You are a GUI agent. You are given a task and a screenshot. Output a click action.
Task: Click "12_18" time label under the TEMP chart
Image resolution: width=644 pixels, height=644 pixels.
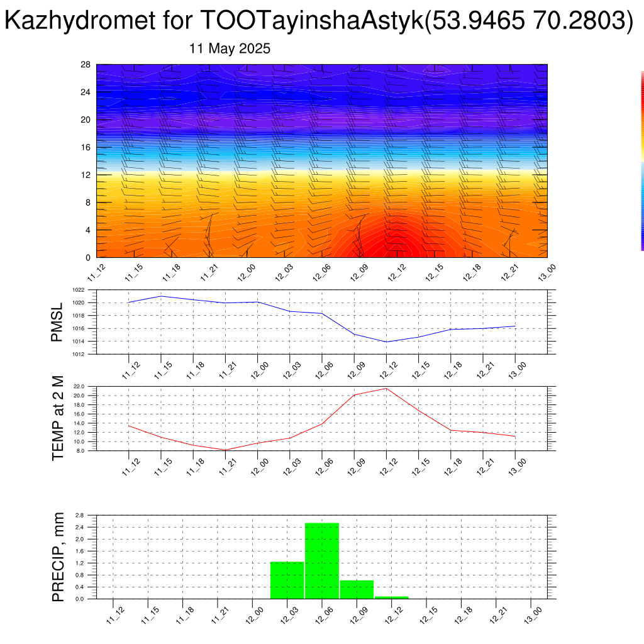[x=452, y=467]
